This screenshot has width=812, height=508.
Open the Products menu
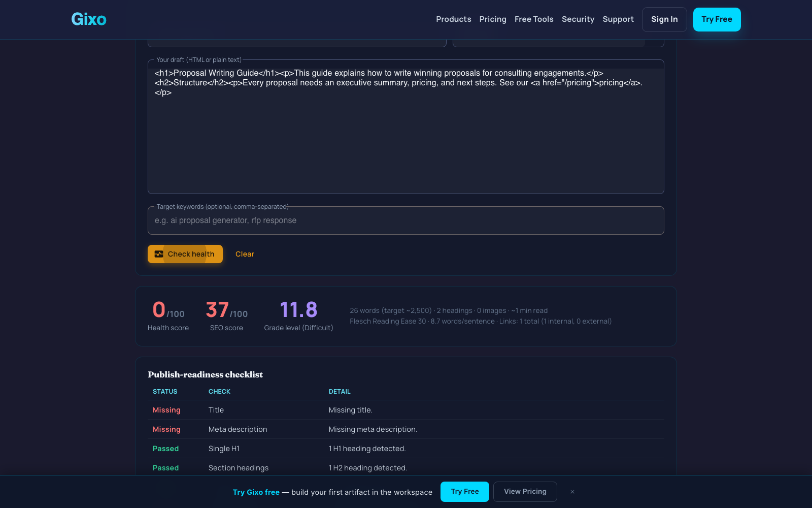pos(454,19)
